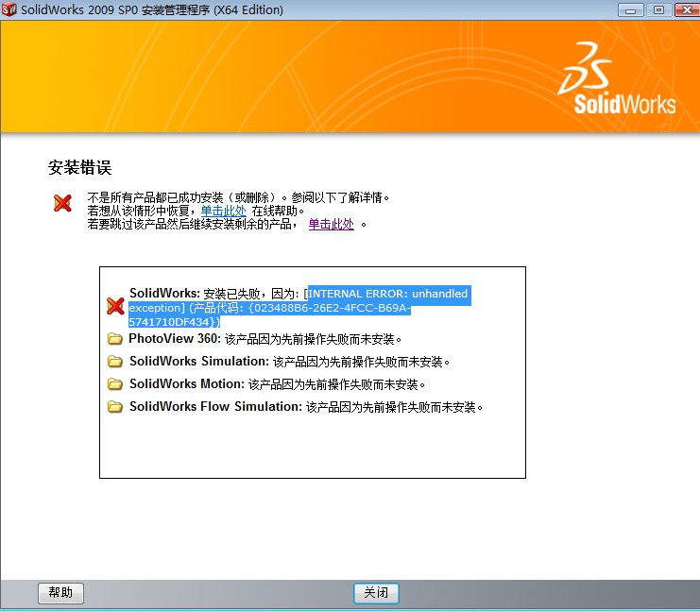The image size is (700, 611).
Task: Click the red X icon beside installation error message
Action: point(62,203)
